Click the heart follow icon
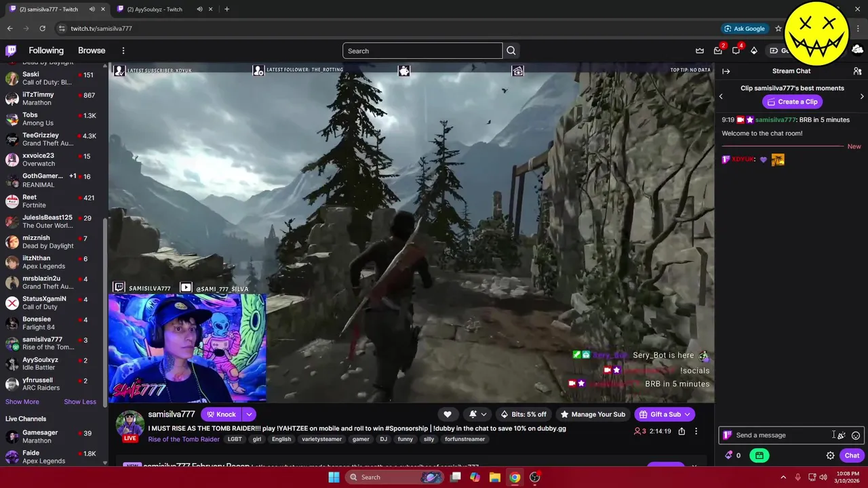Viewport: 868px width, 488px height. coord(448,414)
